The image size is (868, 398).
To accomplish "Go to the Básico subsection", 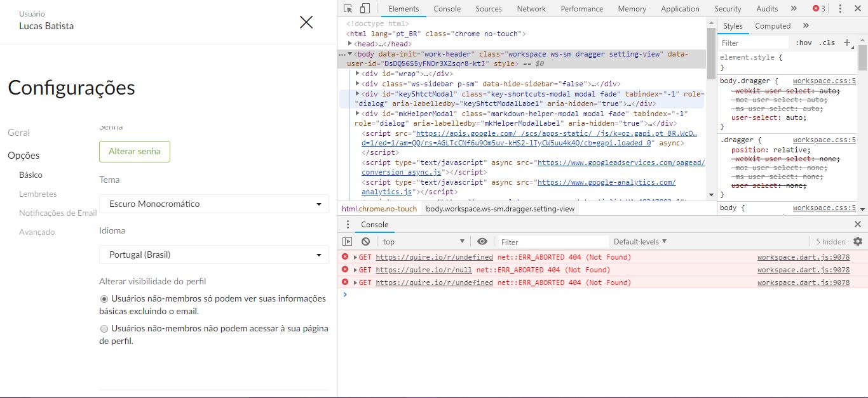I will (x=31, y=175).
